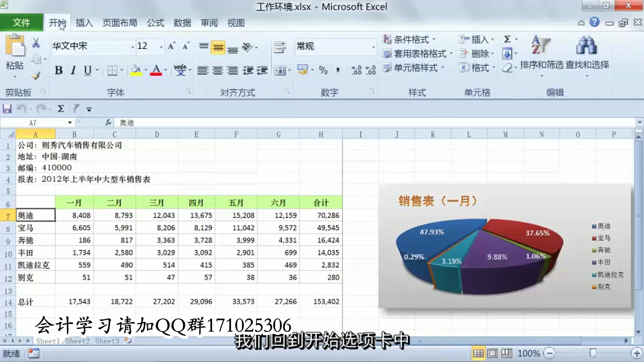Toggle center horizontal alignment
Screen dimensions: 644x362
point(217,70)
